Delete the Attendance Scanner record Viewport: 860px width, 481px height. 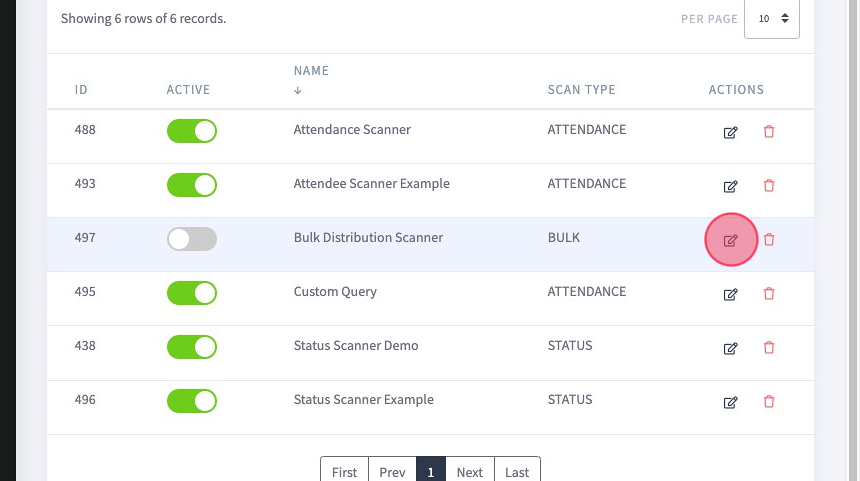769,132
